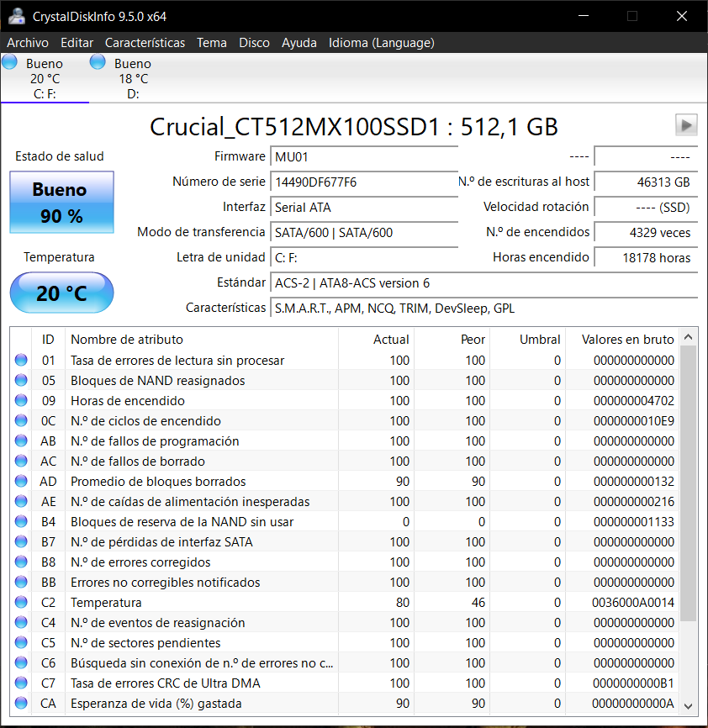
Task: Click status orb for Esperanza de vida row
Action: pos(21,704)
